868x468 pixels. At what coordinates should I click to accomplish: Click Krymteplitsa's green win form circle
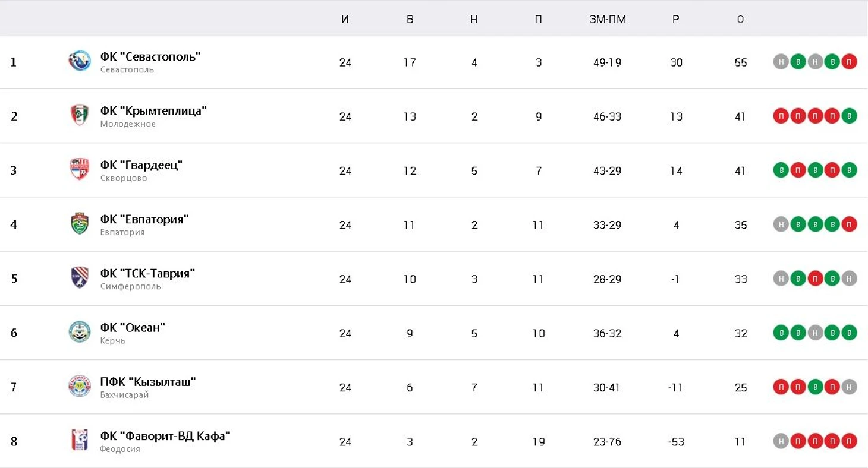[x=849, y=116]
